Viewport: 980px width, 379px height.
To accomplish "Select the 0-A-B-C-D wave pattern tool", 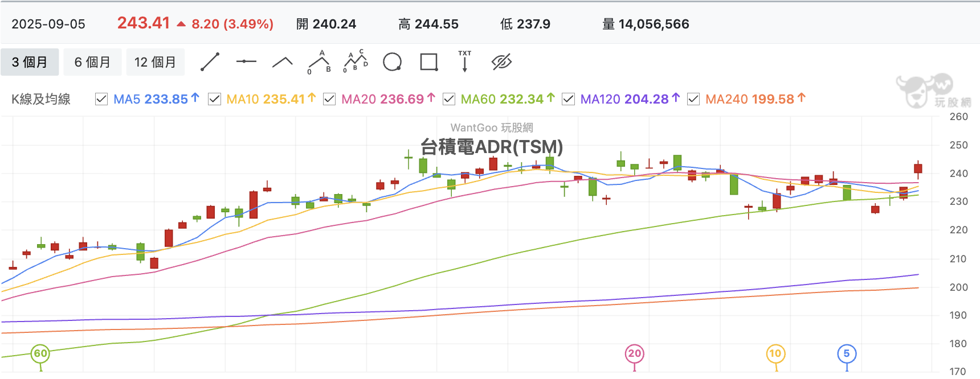I will coord(356,61).
